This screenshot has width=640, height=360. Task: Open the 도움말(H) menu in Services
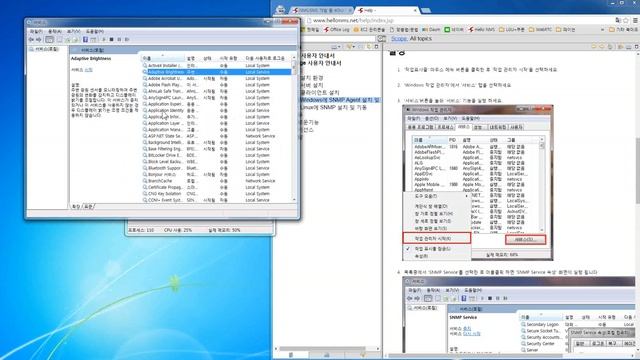pyautogui.click(x=94, y=31)
